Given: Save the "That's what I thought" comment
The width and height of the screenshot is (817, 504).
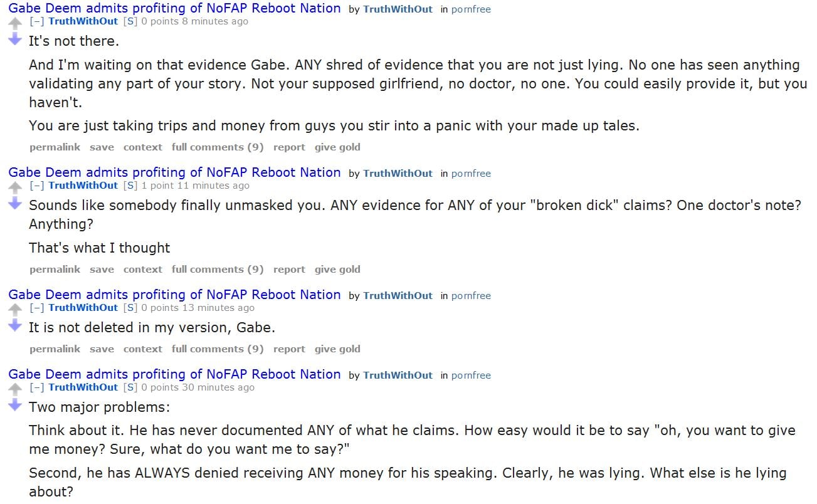Looking at the screenshot, I should [x=102, y=270].
